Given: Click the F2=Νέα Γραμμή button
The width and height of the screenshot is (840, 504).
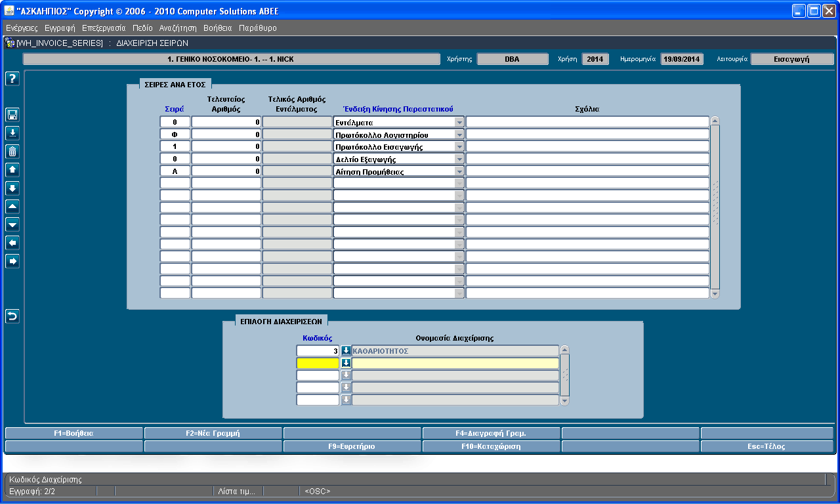Looking at the screenshot, I should pos(213,433).
